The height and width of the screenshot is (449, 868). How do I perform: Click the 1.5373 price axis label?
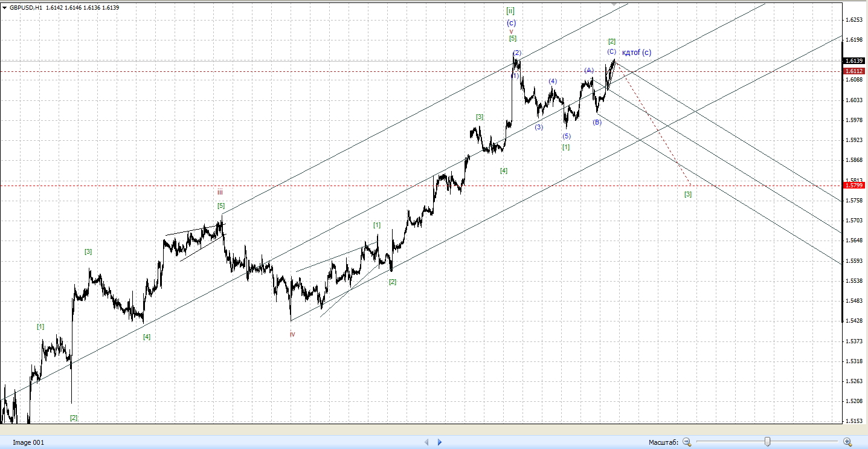[854, 341]
